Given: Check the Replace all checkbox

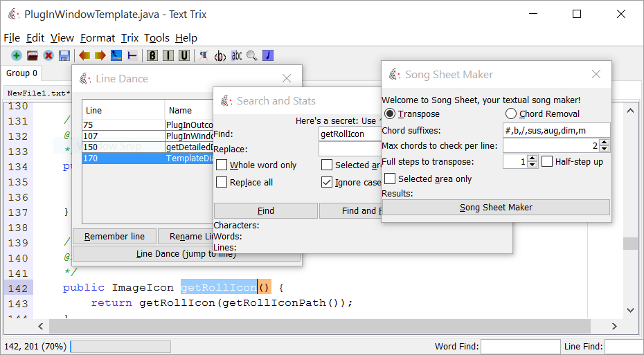Looking at the screenshot, I should click(x=222, y=182).
